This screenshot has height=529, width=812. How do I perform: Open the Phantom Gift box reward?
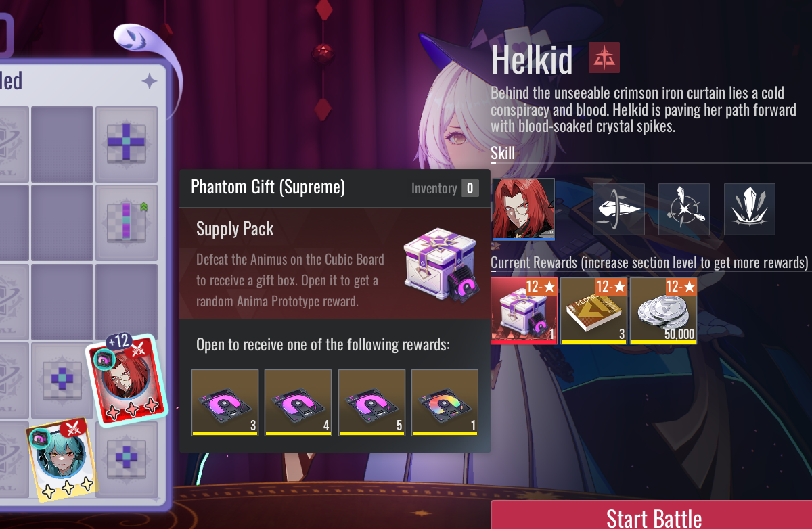[524, 310]
